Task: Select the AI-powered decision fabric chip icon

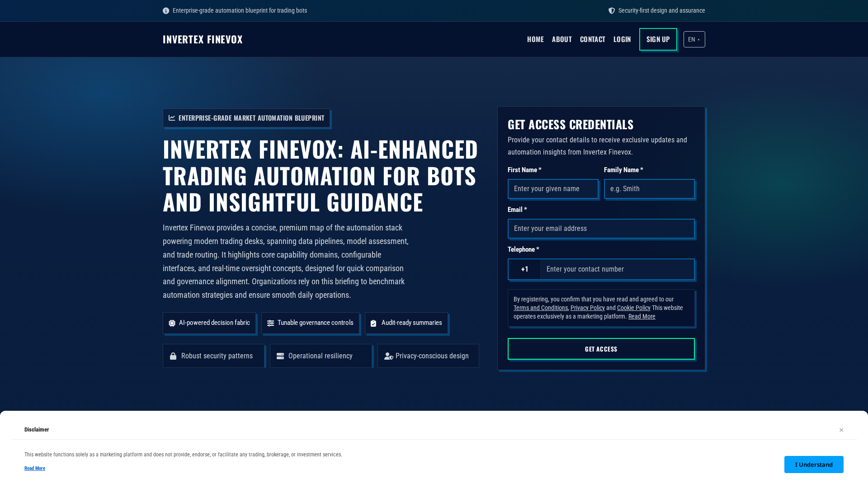Action: coord(171,323)
